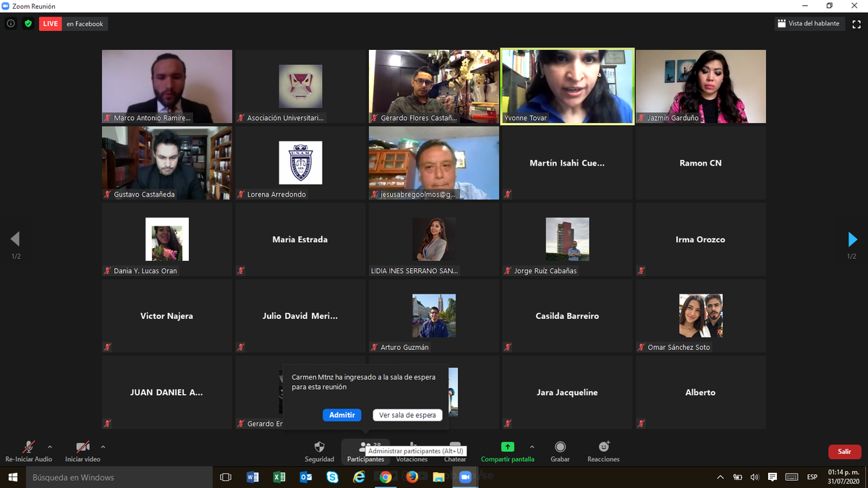The width and height of the screenshot is (868, 488).
Task: Select Marco Antonio Ramírez's video tile
Action: tap(167, 87)
